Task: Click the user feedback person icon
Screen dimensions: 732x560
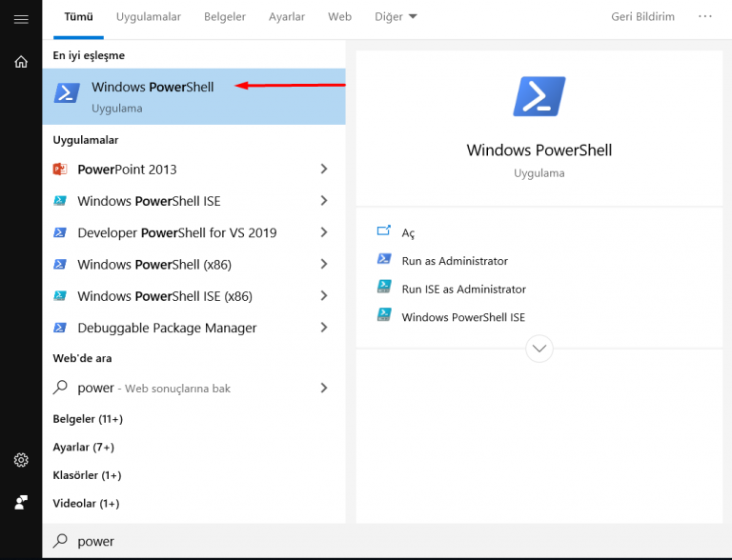Action: [x=21, y=503]
